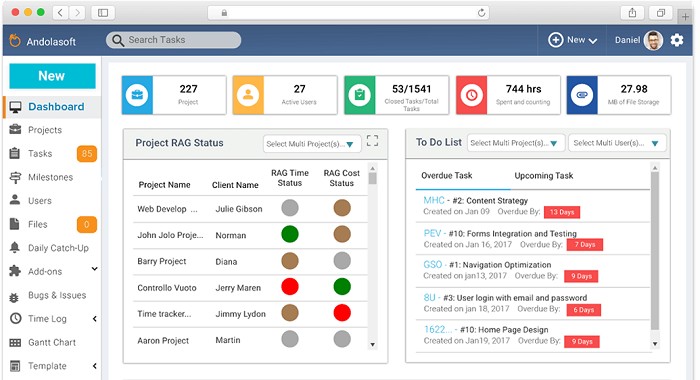
Task: Open To Do List Select Multi Project dropdown
Action: pos(516,143)
